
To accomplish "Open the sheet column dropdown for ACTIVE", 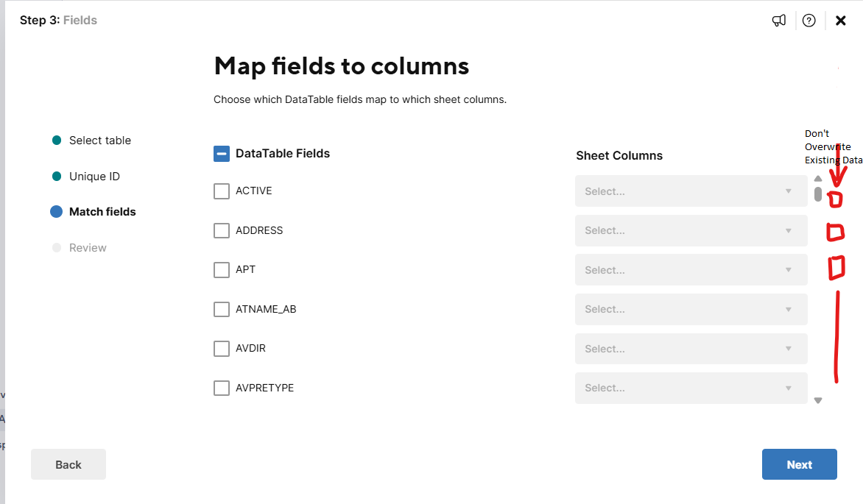I will (691, 191).
